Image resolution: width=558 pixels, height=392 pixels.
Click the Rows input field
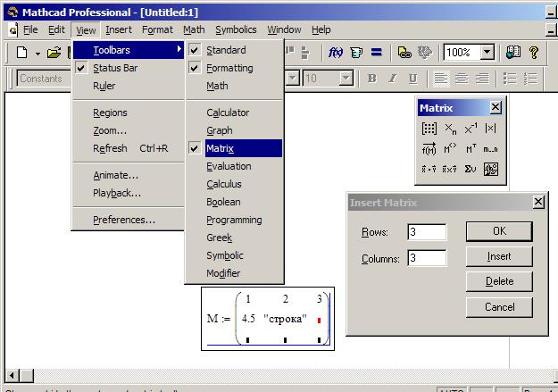point(427,232)
